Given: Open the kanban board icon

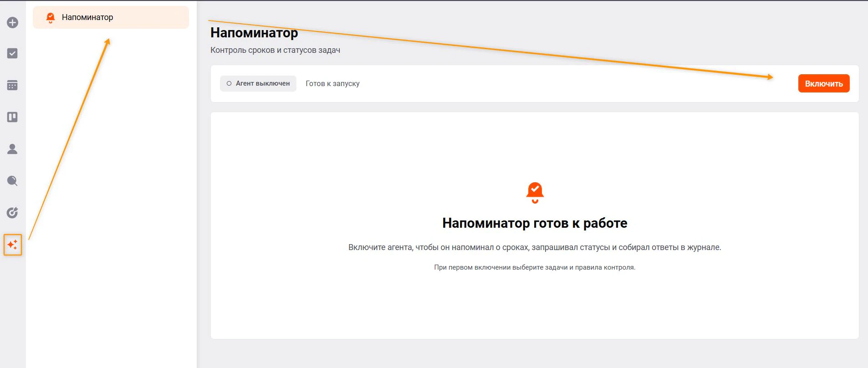Looking at the screenshot, I should (12, 117).
